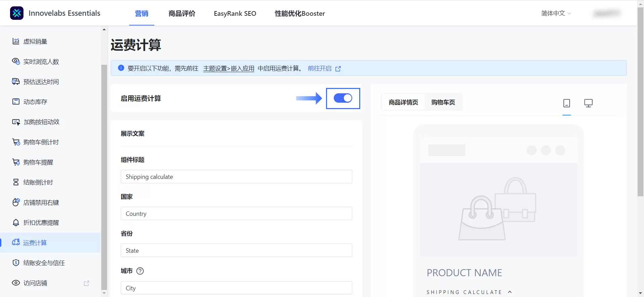Screen dimensions: 644x297
Task: Click the 展示文案 section heading
Action: coord(132,134)
